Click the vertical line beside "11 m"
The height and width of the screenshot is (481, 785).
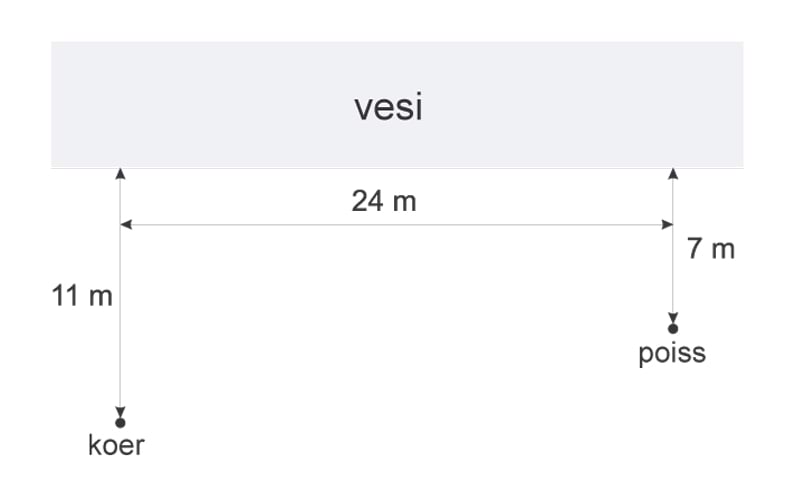(x=120, y=330)
